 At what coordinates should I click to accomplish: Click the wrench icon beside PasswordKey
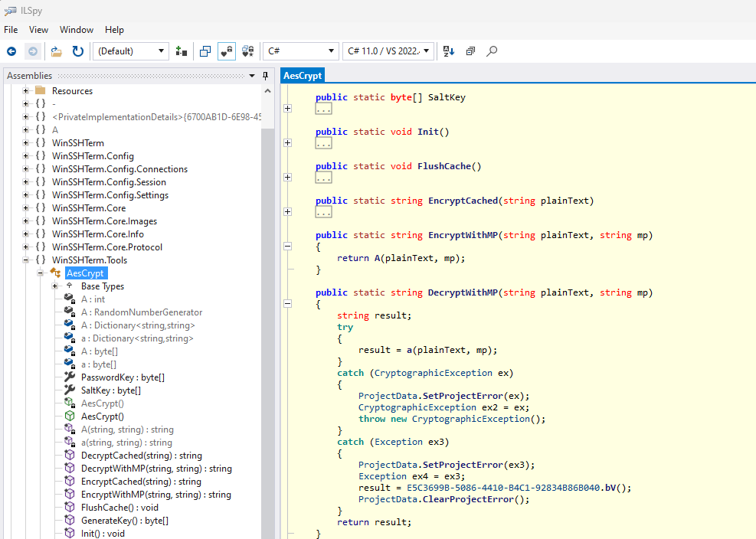coord(70,377)
